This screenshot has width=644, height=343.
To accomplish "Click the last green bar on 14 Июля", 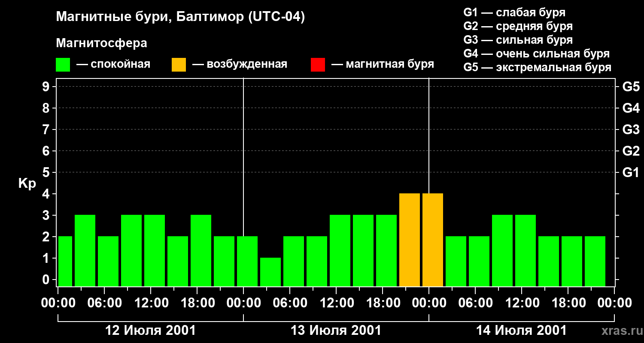I will pyautogui.click(x=595, y=261).
